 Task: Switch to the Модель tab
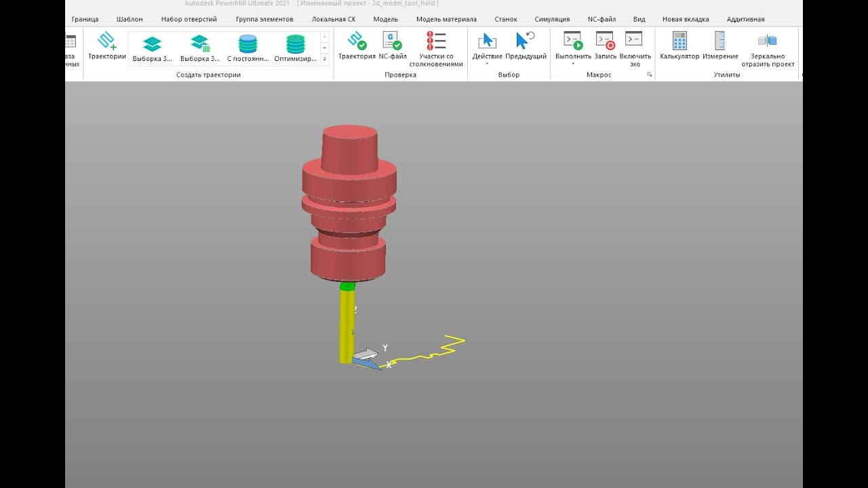pos(386,19)
